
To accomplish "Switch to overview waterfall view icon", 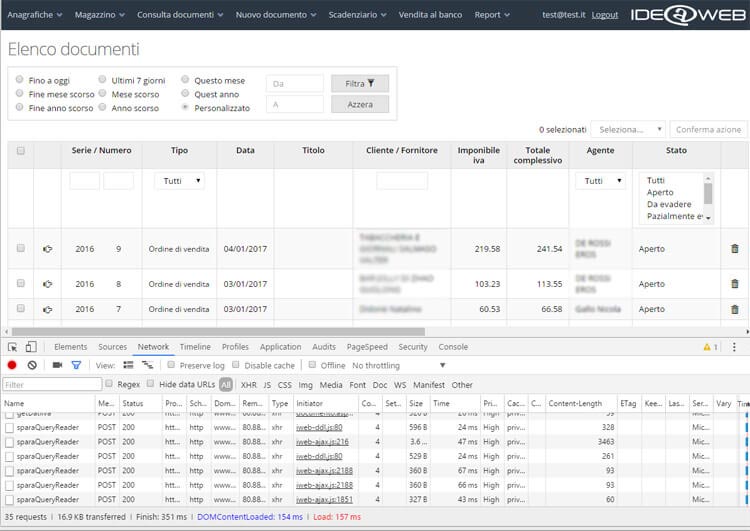I will coord(147,365).
